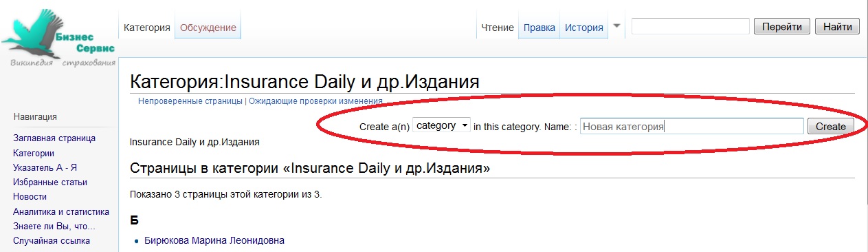Click the Перейти button

[x=782, y=26]
